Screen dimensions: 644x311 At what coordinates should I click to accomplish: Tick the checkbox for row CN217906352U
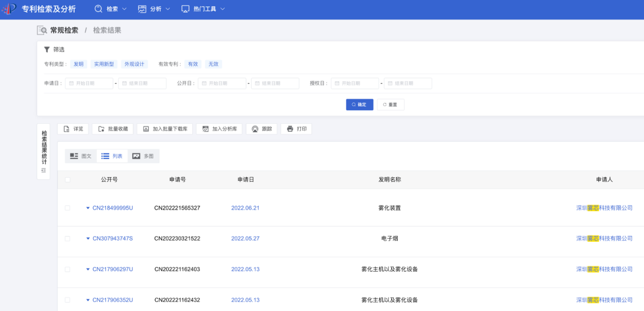tap(67, 300)
